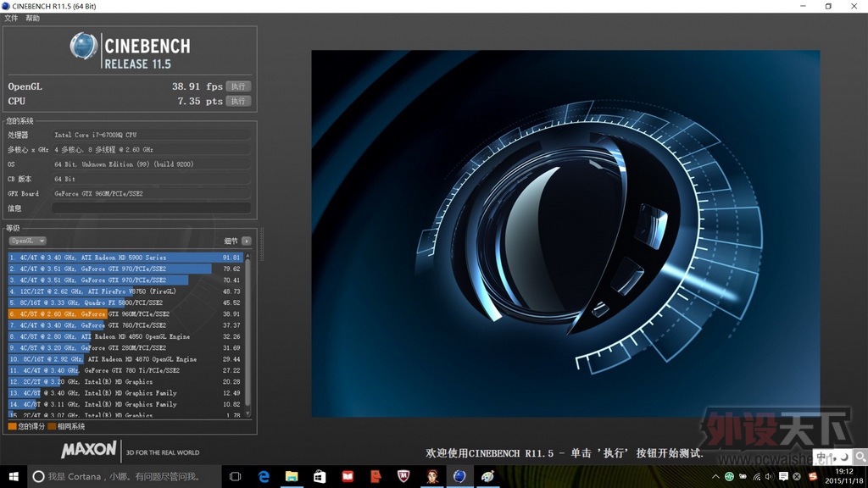Show hidden system tray icons

(715, 476)
